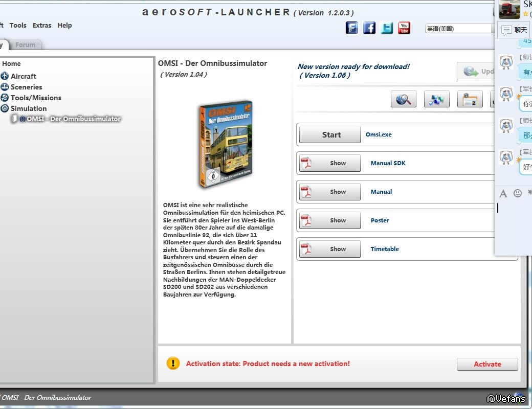
Task: Click the Poster label
Action: [x=380, y=220]
